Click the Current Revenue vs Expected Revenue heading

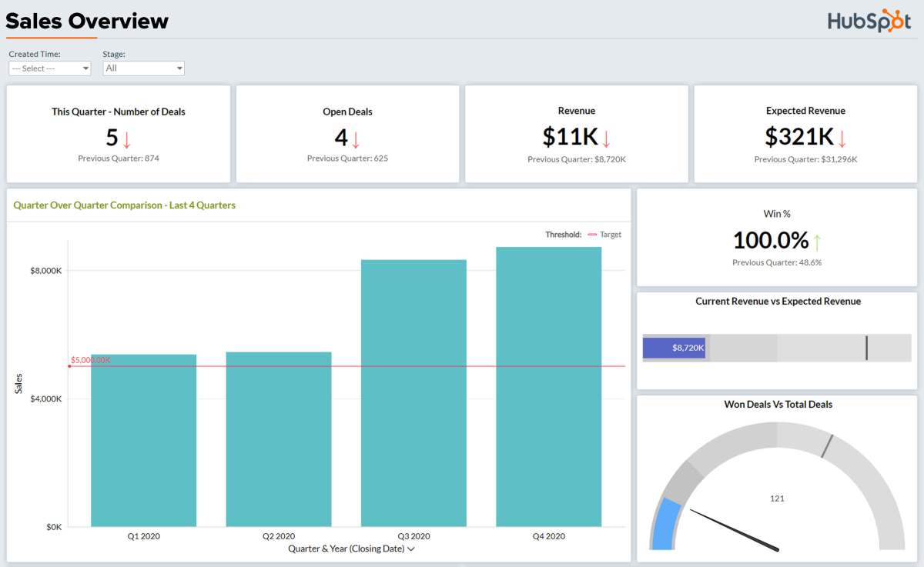click(x=776, y=301)
